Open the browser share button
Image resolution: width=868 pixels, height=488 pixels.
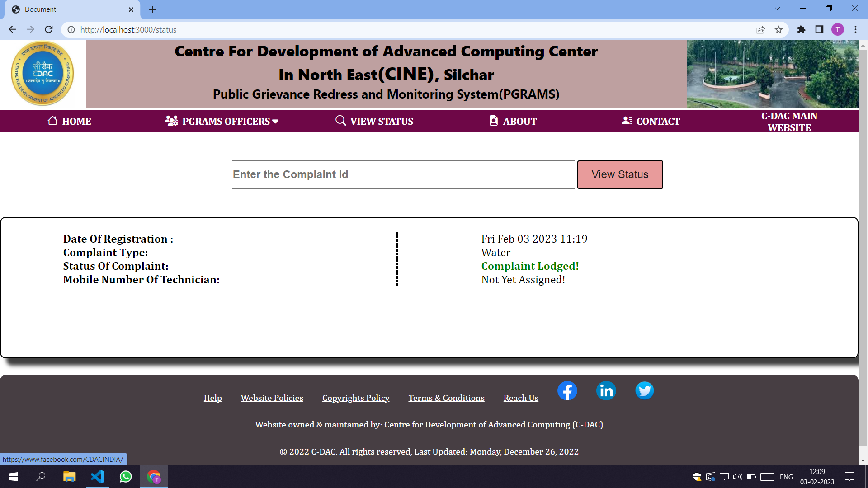pyautogui.click(x=761, y=29)
